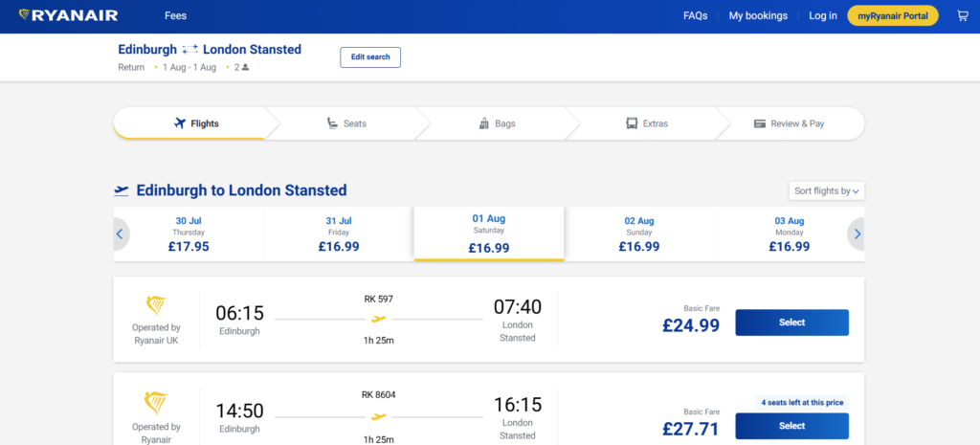This screenshot has width=980, height=445.
Task: Click the luggage icon in Bags step
Action: tap(483, 123)
